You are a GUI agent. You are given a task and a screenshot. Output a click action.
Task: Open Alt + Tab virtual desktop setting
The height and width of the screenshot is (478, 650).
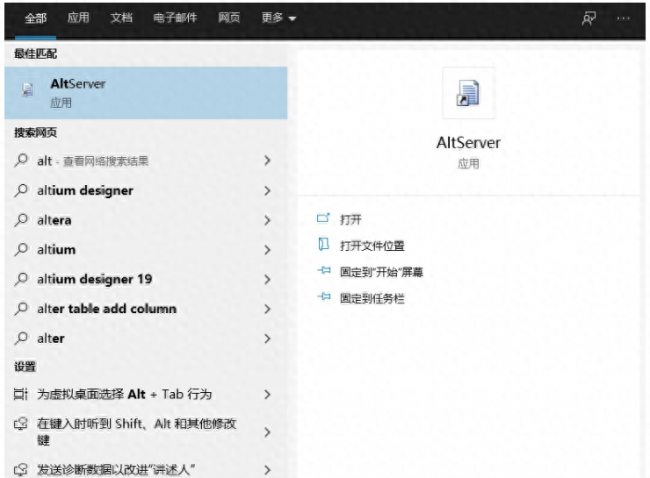click(146, 394)
